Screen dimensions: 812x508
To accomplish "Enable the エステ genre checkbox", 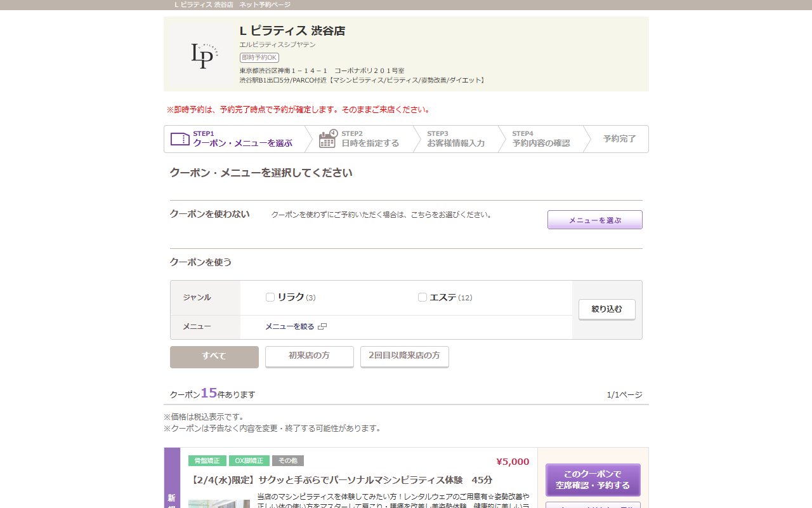I will 422,297.
